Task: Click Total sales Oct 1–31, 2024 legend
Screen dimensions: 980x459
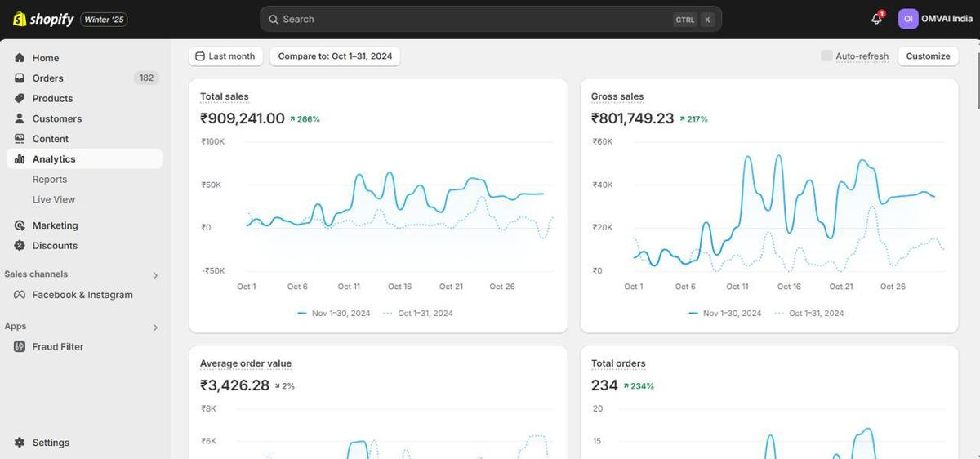Action: 418,314
